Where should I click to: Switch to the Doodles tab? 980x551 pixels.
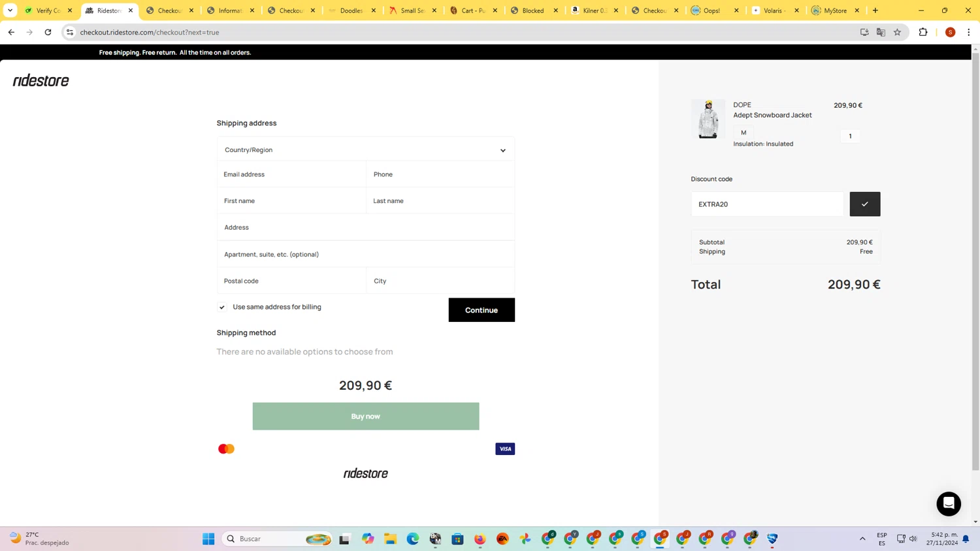coord(351,10)
